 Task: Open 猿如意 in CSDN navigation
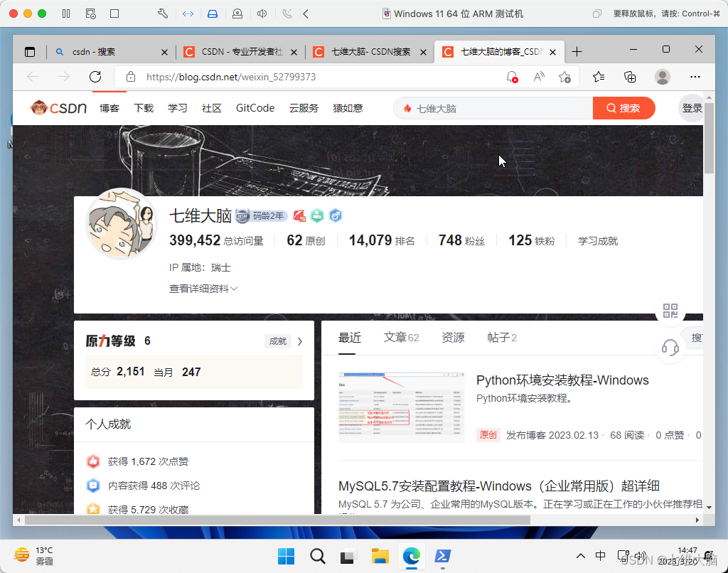pyautogui.click(x=348, y=108)
